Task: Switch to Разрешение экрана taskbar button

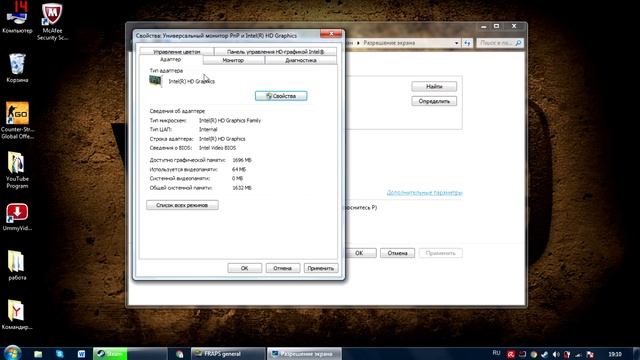Action: [304, 354]
